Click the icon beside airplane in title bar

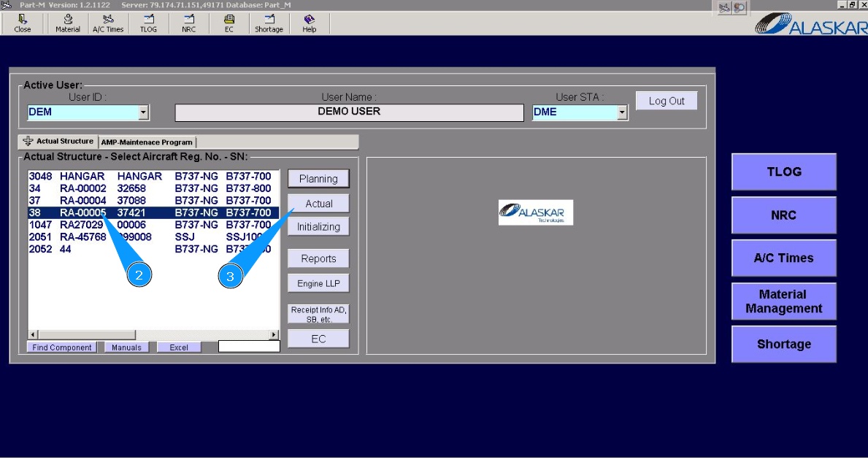point(739,7)
